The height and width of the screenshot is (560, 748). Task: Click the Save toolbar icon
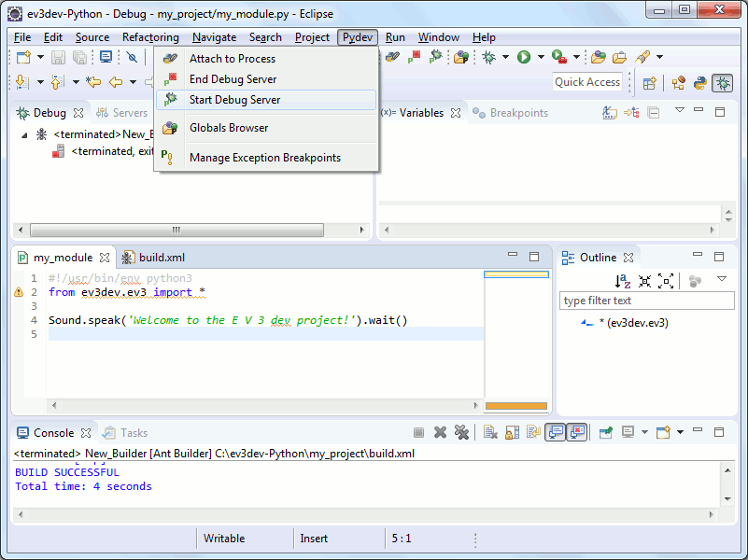tap(58, 57)
